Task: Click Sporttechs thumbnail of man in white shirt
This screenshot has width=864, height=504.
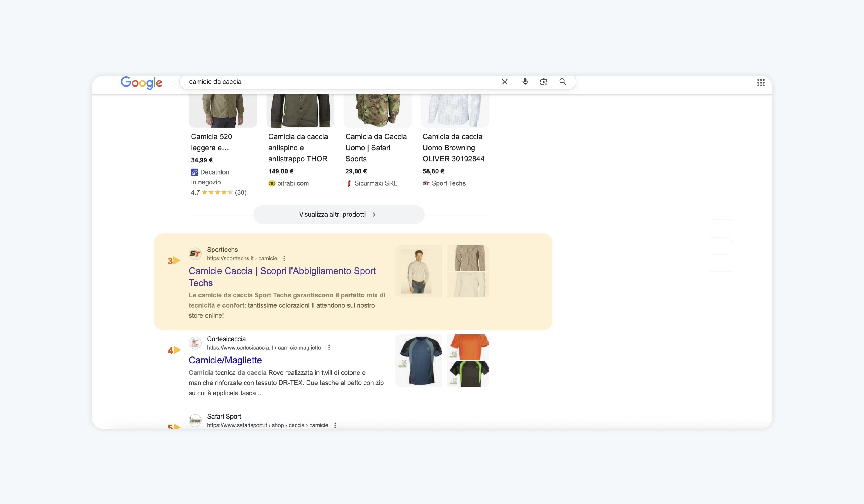Action: pos(418,271)
